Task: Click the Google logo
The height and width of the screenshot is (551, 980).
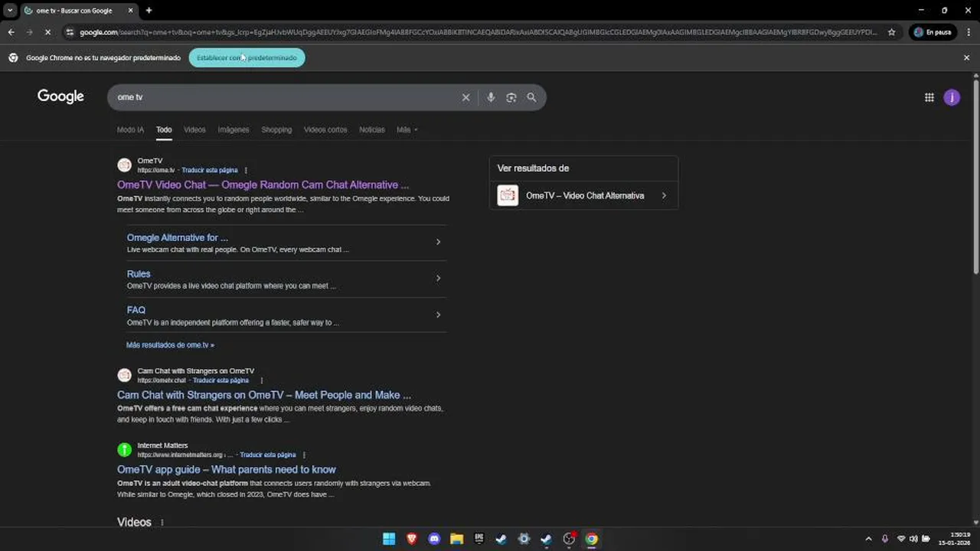Action: click(x=60, y=96)
